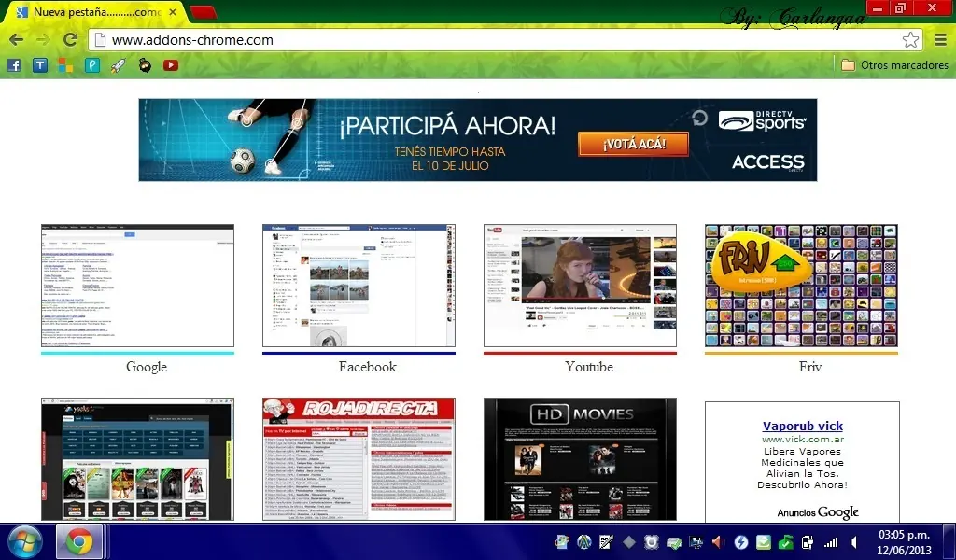Open the colorful squares bookmark icon

click(66, 65)
